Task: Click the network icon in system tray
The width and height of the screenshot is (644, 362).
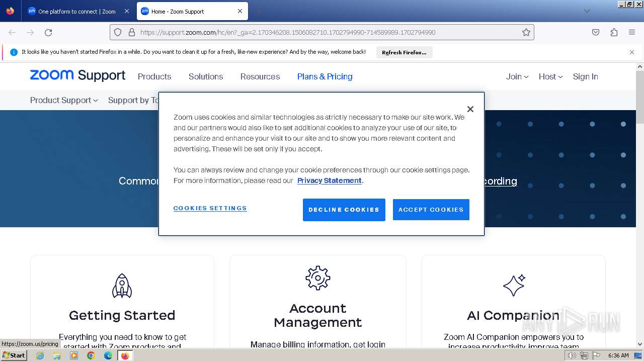Action: coord(584,355)
